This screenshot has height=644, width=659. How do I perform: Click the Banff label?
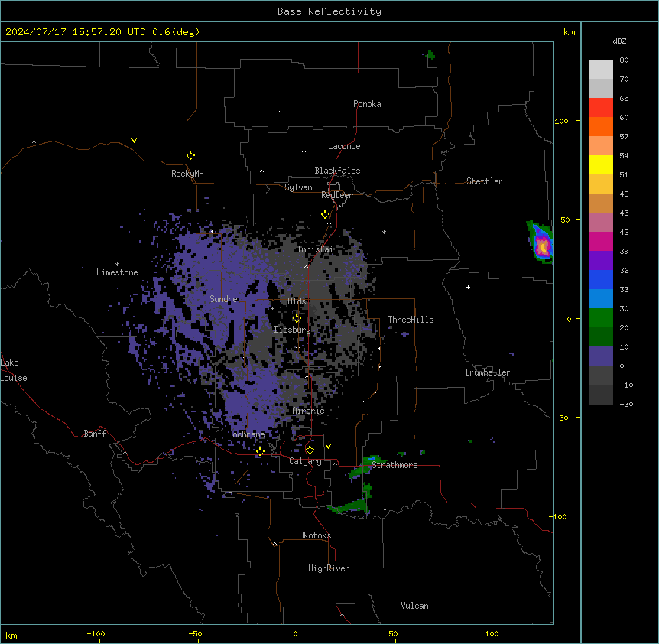pyautogui.click(x=95, y=434)
